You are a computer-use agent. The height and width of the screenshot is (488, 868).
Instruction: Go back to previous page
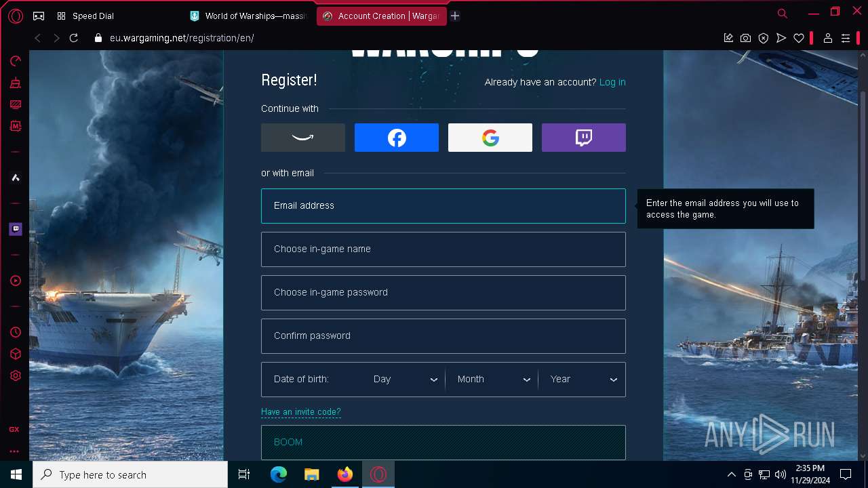pos(38,38)
